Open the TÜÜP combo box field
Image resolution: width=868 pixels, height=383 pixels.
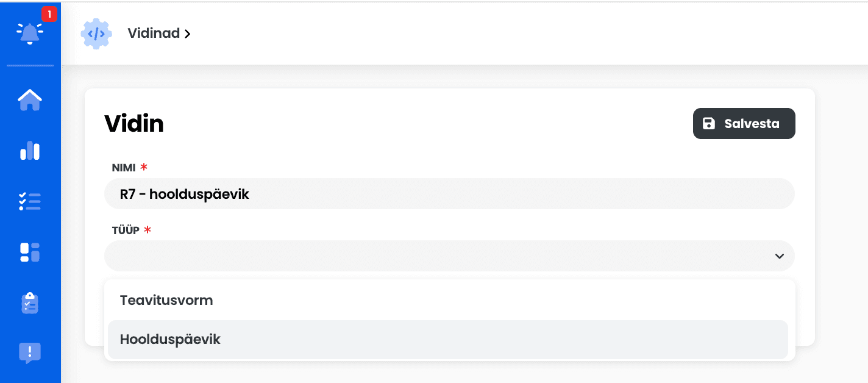tap(449, 256)
